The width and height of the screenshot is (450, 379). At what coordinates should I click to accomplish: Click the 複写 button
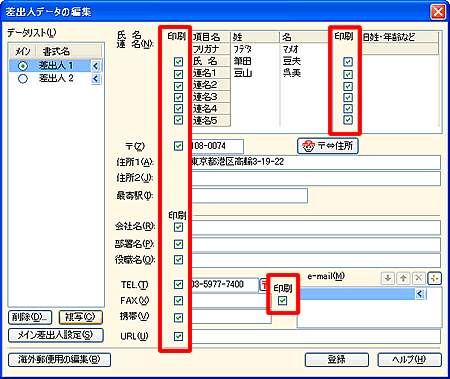80,317
